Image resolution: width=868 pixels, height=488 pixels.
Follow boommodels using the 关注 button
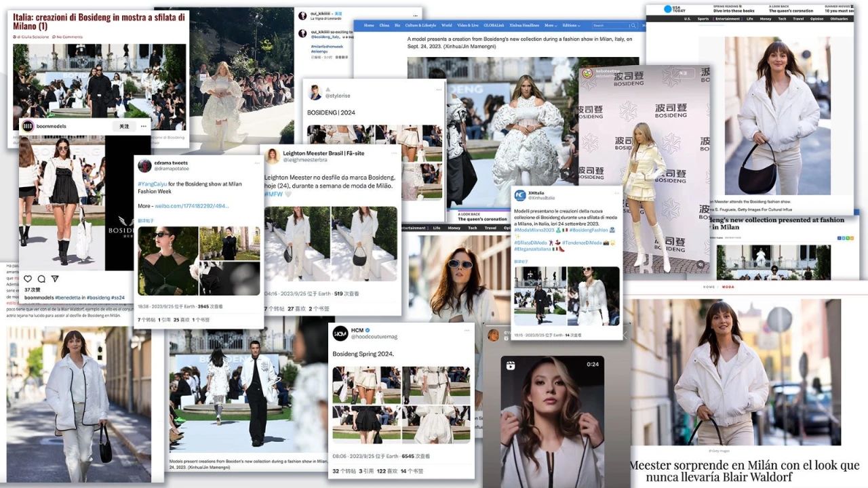[124, 126]
